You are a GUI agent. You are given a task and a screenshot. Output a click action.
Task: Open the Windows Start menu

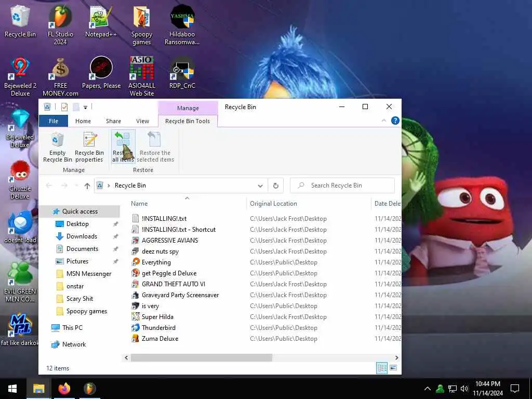(x=12, y=389)
